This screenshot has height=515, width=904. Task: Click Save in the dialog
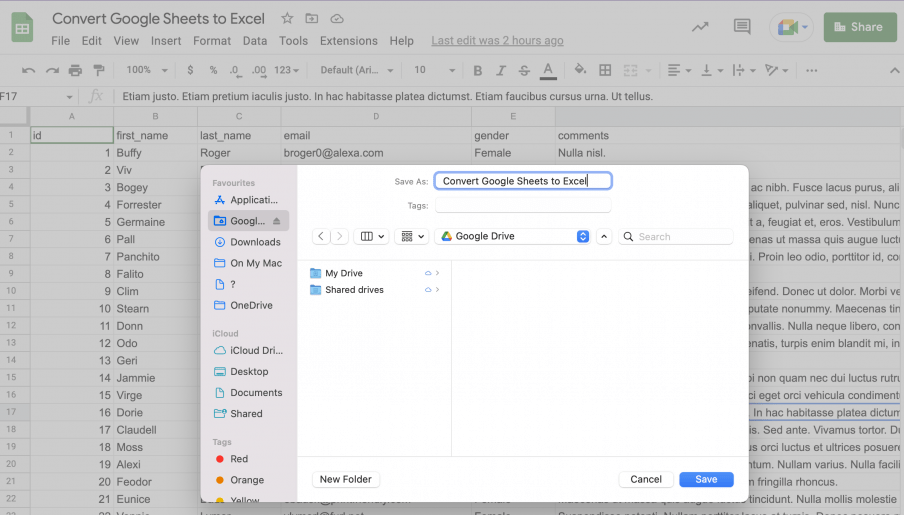pyautogui.click(x=706, y=479)
